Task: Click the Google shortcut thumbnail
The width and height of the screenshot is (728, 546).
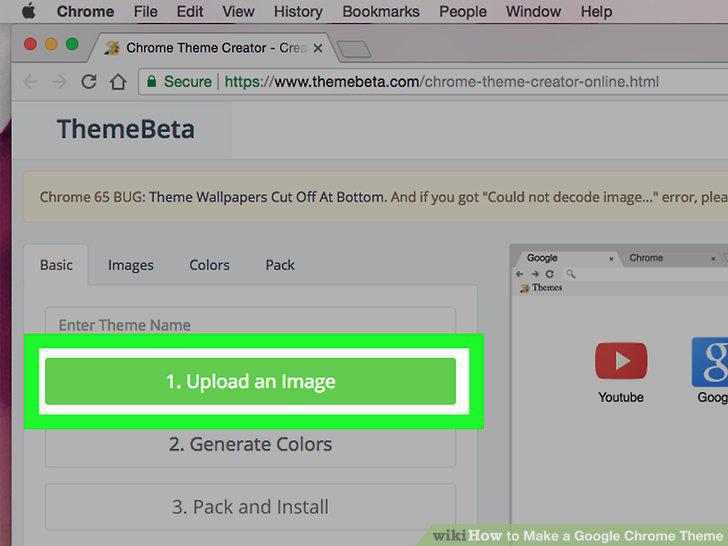Action: pos(710,362)
